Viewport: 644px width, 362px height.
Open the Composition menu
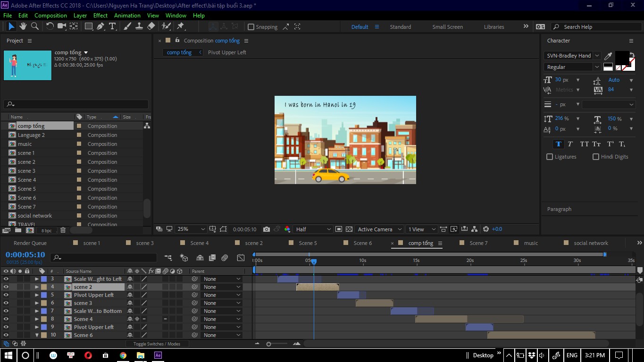point(50,16)
